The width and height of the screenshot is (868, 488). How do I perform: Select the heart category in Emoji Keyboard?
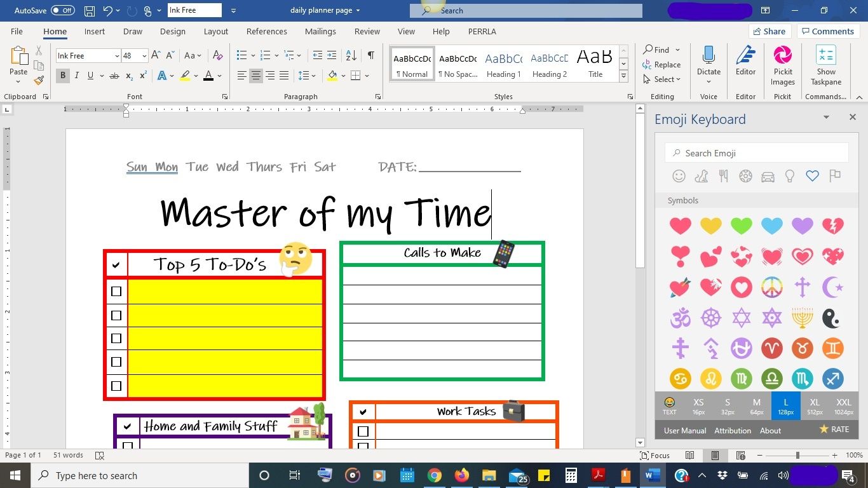[x=813, y=176]
